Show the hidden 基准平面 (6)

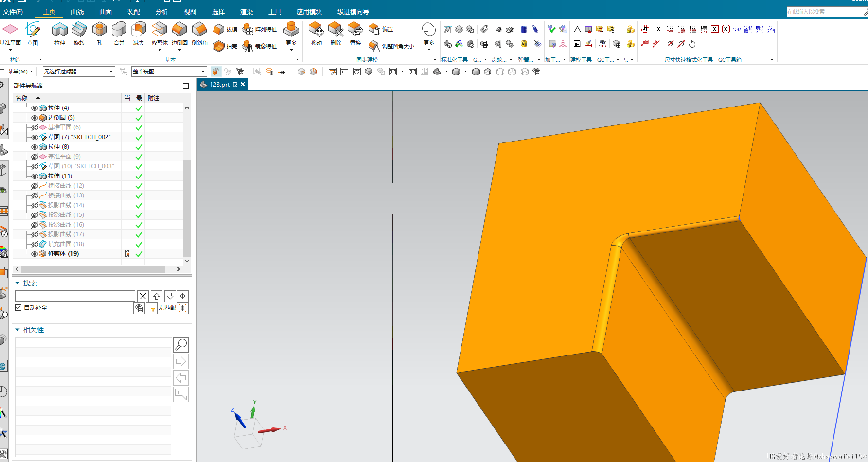point(35,127)
